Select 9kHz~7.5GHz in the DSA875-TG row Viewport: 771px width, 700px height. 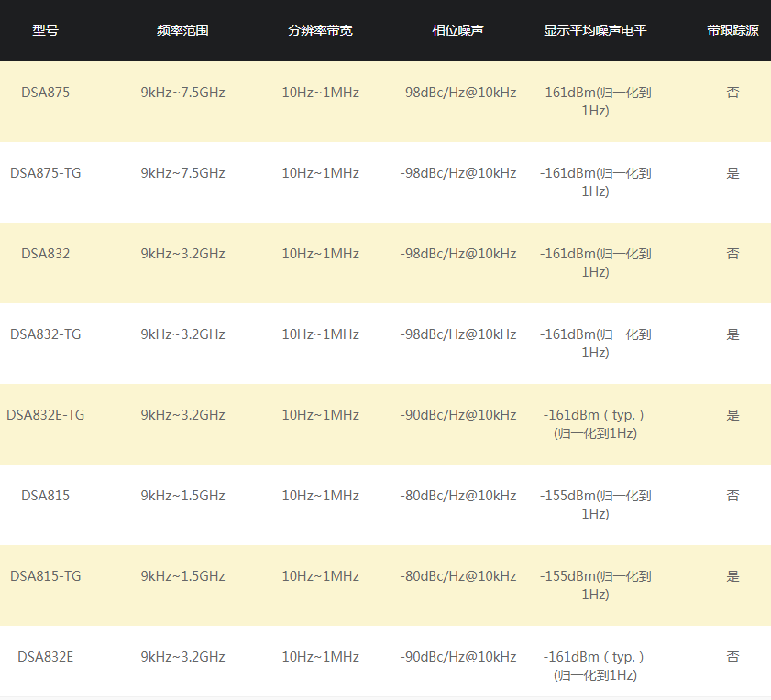(x=183, y=173)
